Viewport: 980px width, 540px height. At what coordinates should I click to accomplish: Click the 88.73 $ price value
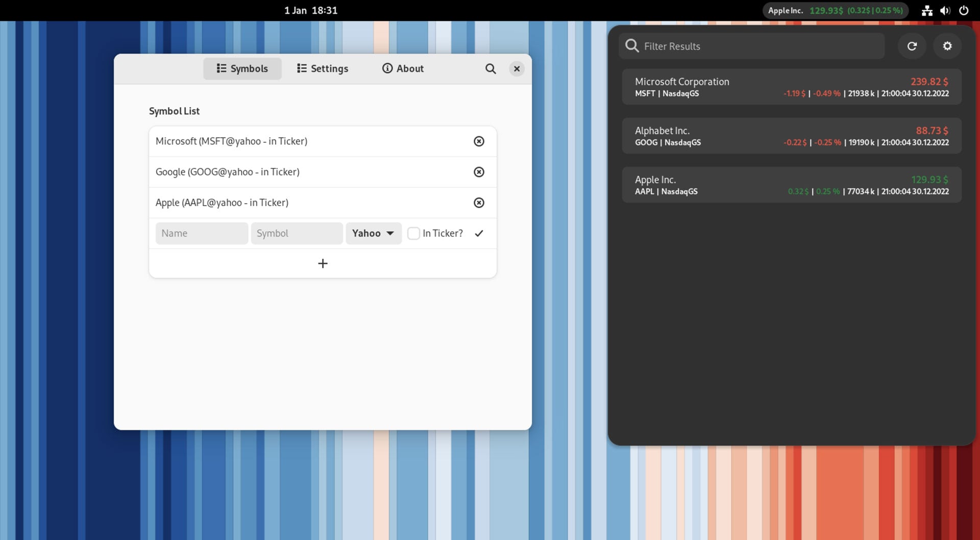[x=932, y=131]
